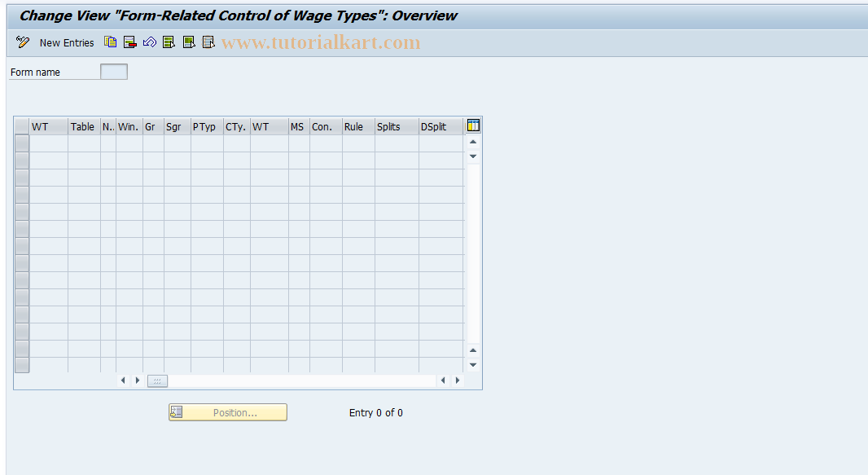Click the Sgr column header
Viewport: 868px width, 475px height.
coord(178,127)
